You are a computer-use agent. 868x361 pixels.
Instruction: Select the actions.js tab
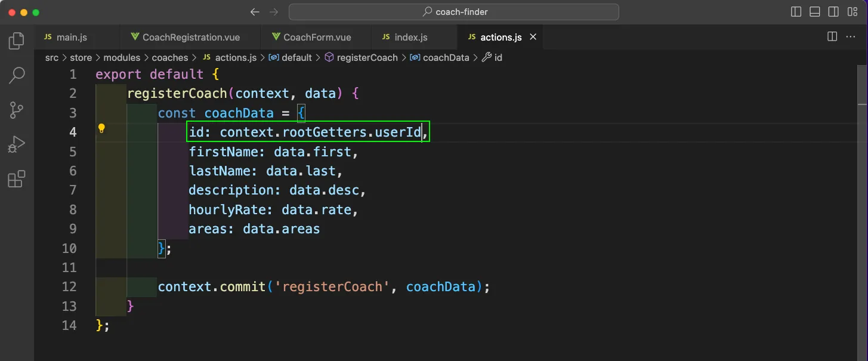pyautogui.click(x=501, y=37)
